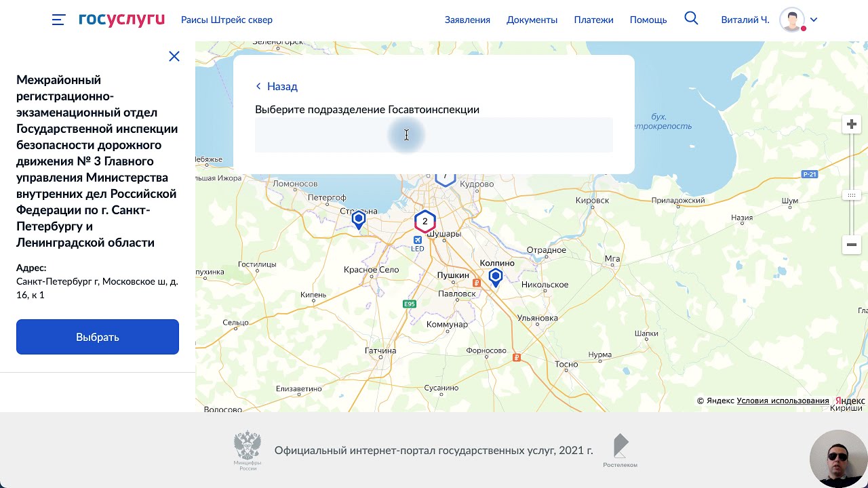Click the map zoom slider handle
Viewport: 868px width, 488px height.
852,195
